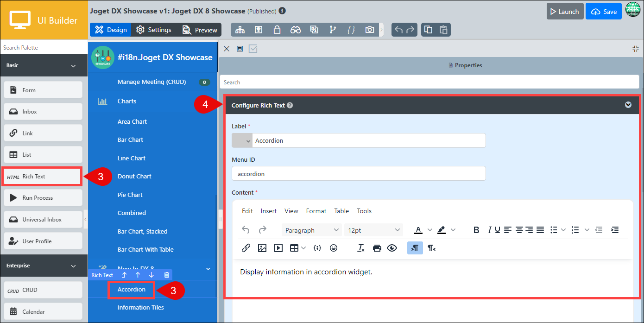The width and height of the screenshot is (644, 323).
Task: Click the Search Palette input field
Action: [x=44, y=47]
